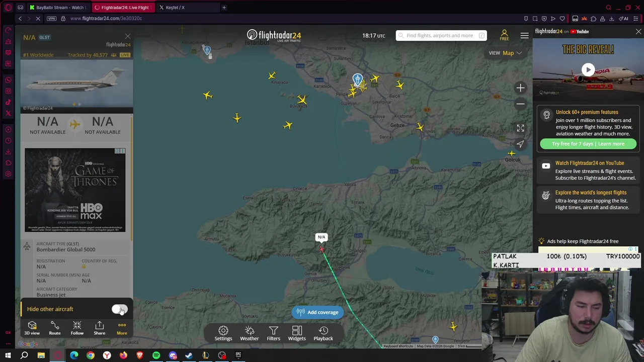Switch to BayBalbi Stream tab
This screenshot has width=644, height=362.
coord(59,8)
